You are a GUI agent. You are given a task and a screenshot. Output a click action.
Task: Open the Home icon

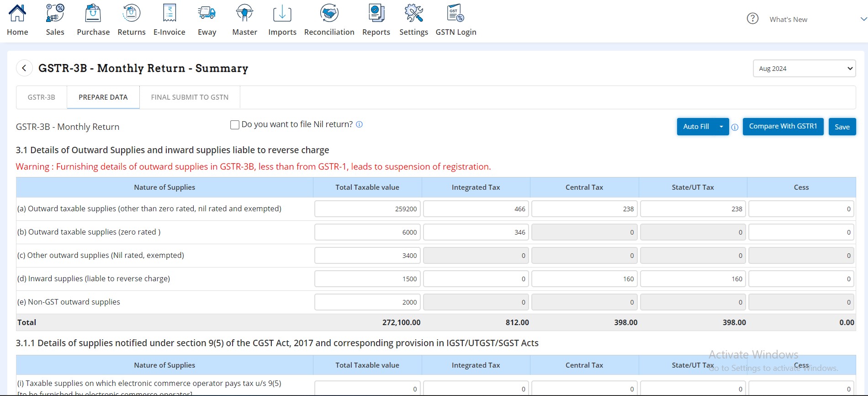[x=17, y=13]
